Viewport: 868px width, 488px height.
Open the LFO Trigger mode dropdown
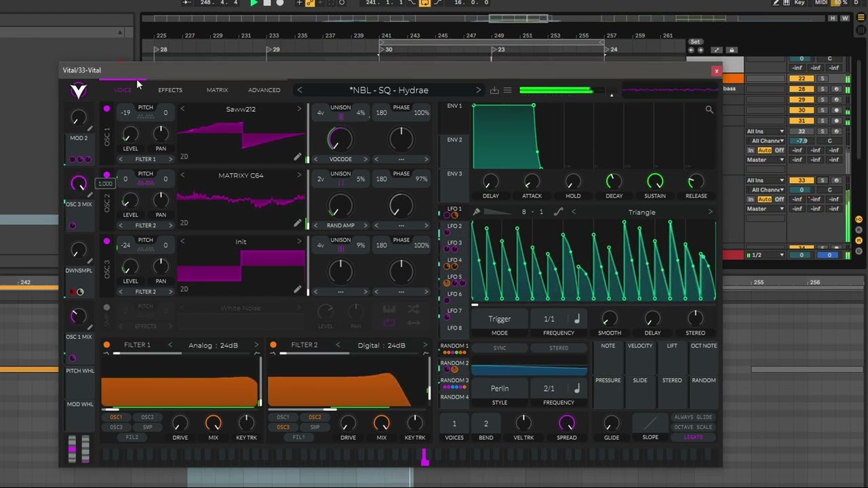coord(500,319)
